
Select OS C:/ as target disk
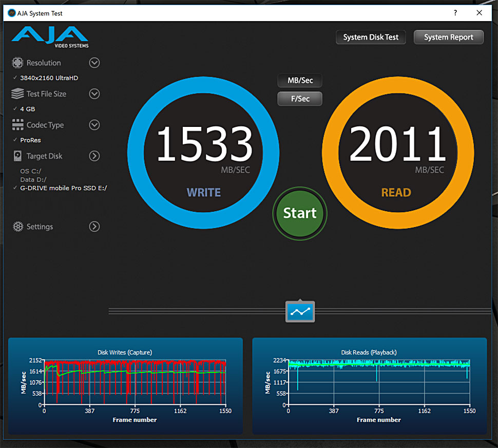31,171
